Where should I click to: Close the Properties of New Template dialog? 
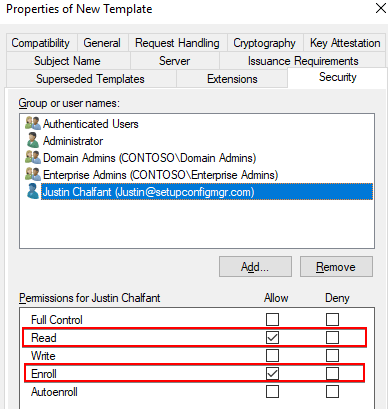pos(380,9)
